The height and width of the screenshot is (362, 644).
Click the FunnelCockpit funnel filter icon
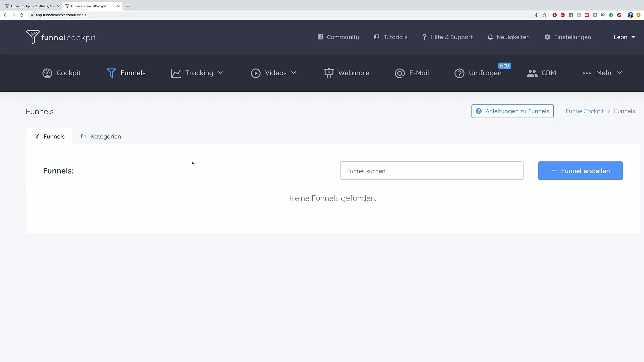click(37, 136)
